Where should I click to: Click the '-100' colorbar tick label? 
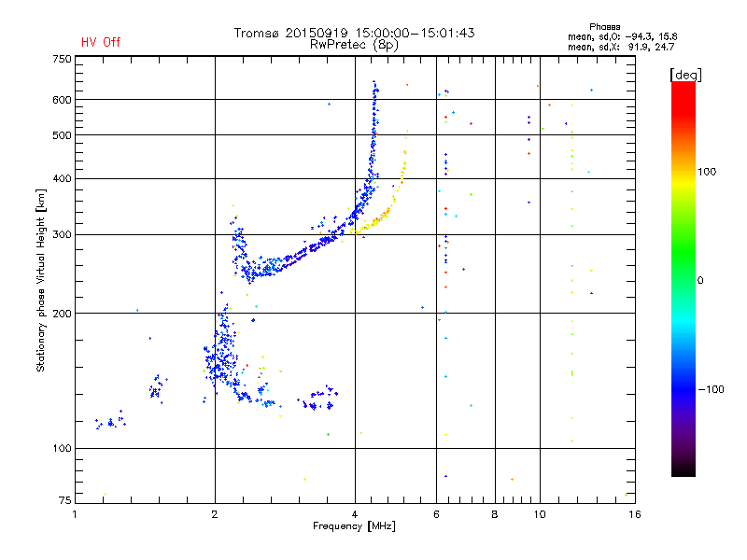(711, 389)
